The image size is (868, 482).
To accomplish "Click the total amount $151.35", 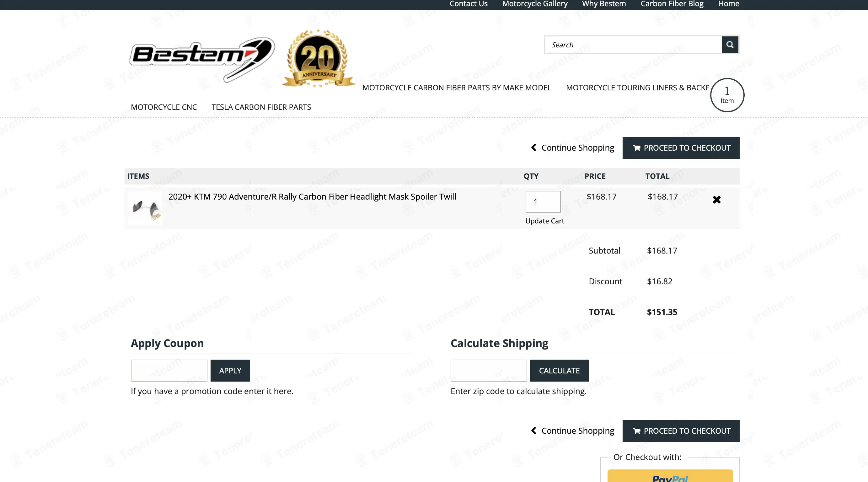I will click(662, 312).
